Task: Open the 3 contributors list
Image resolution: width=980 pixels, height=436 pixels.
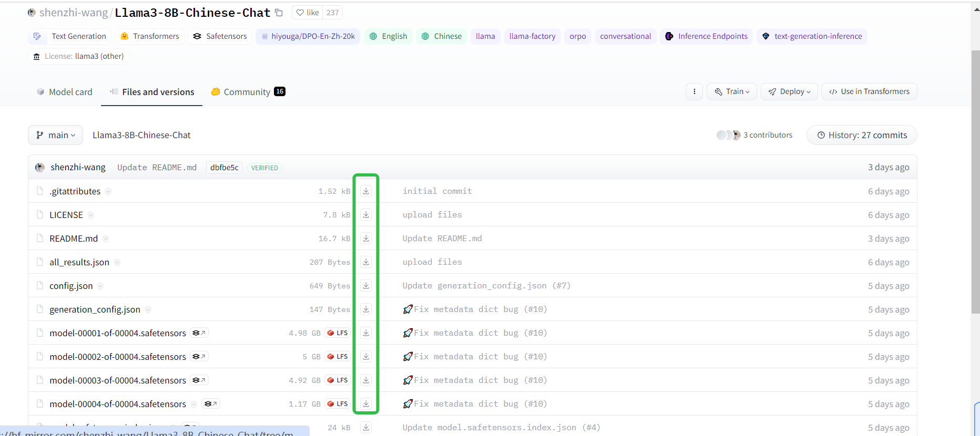Action: point(754,135)
